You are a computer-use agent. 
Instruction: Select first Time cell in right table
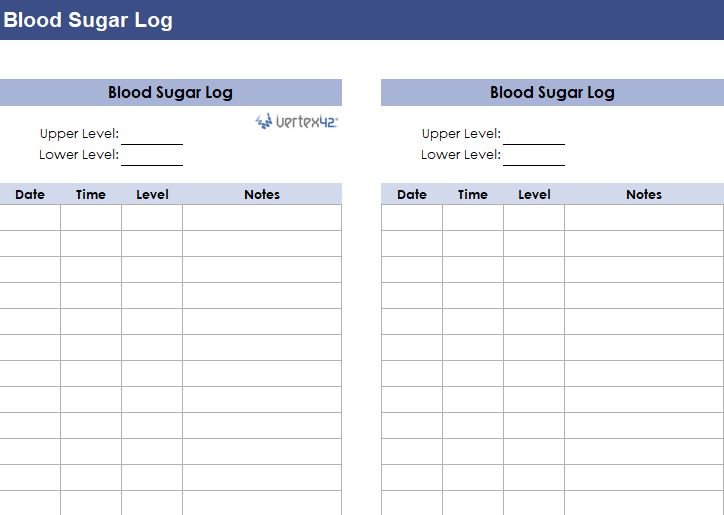pyautogui.click(x=473, y=218)
